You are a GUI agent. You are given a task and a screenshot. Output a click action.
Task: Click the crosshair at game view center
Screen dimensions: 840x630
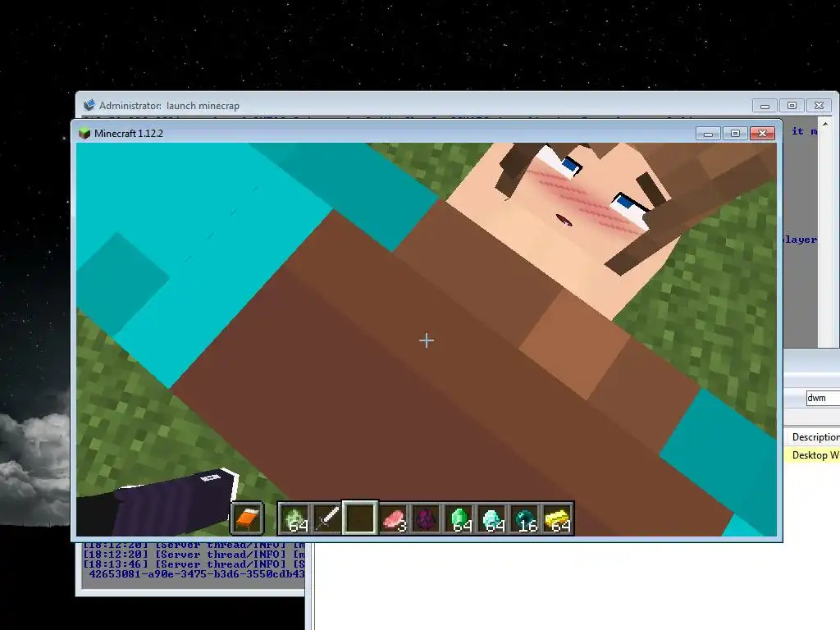tap(427, 340)
